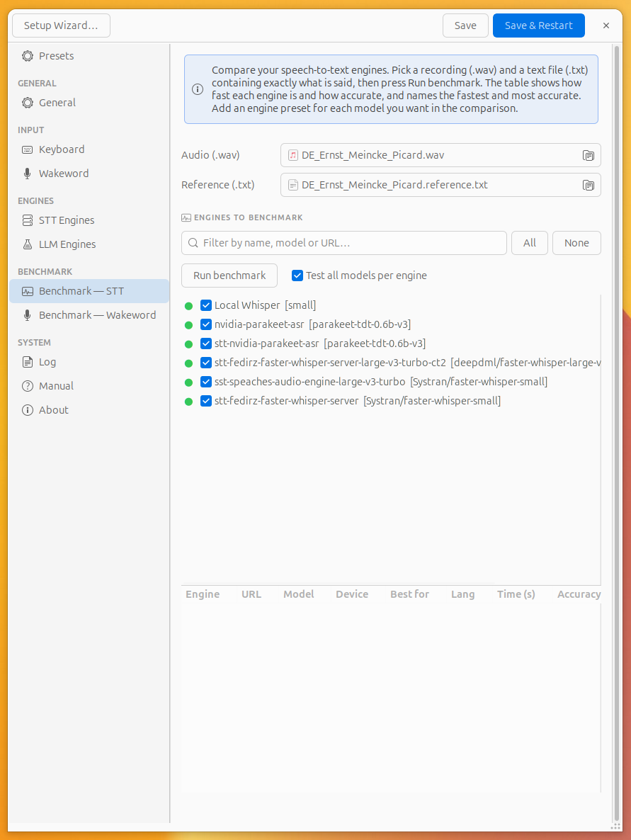Screen dimensions: 631x840
Task: Click the browse icon in Reference (.txt) field
Action: pyautogui.click(x=588, y=186)
